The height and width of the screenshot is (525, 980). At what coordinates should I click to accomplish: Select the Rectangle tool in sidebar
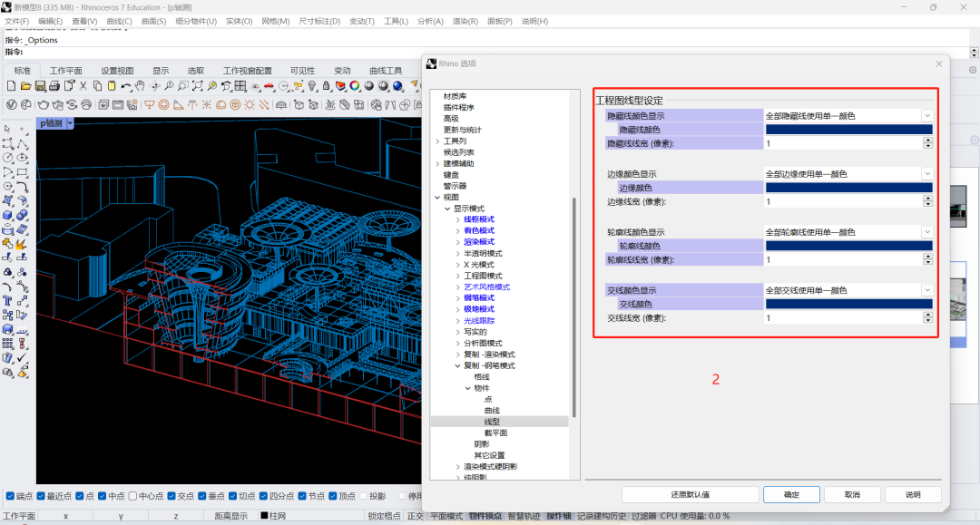(x=22, y=171)
